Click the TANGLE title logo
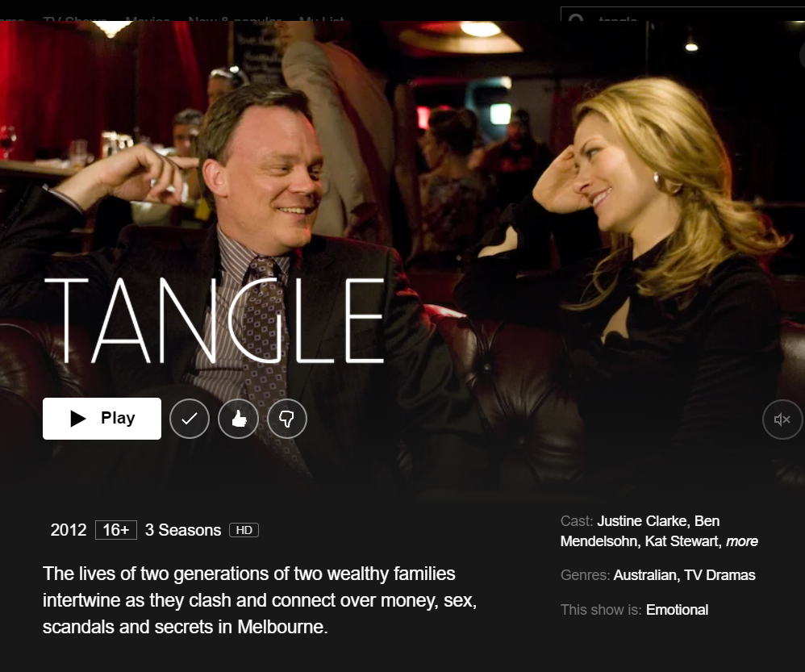This screenshot has height=672, width=805. click(x=214, y=320)
